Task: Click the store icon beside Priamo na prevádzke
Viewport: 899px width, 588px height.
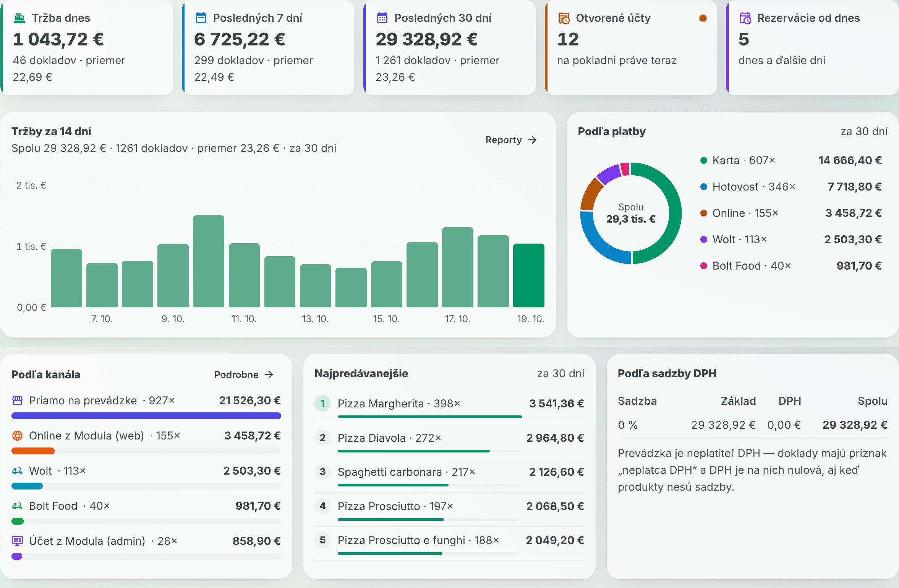Action: (18, 401)
